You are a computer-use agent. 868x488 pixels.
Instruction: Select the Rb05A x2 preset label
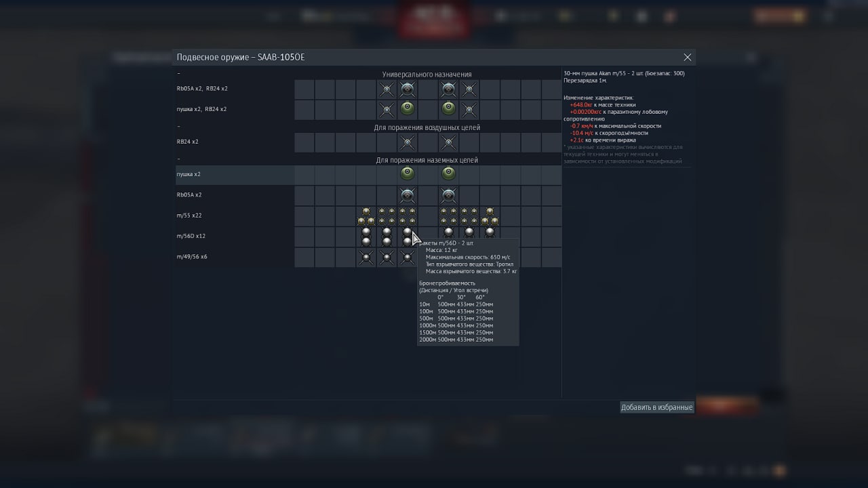pyautogui.click(x=189, y=195)
